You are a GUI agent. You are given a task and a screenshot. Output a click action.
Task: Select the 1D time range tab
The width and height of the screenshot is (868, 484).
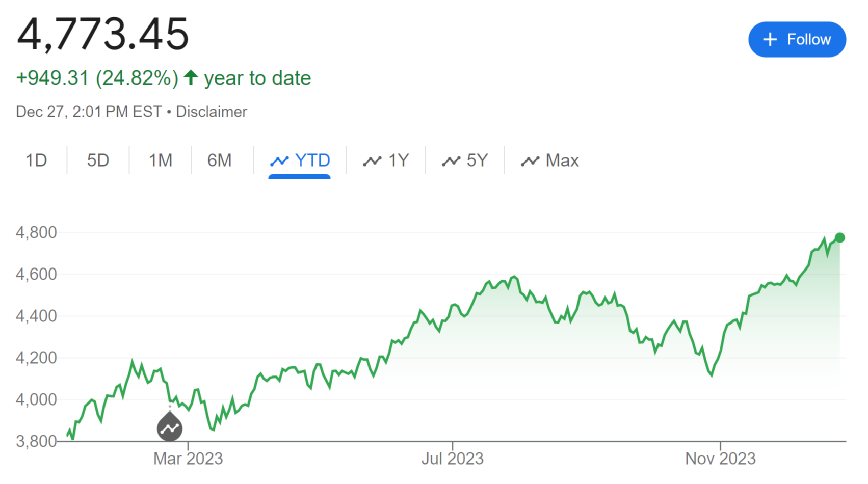tap(36, 160)
